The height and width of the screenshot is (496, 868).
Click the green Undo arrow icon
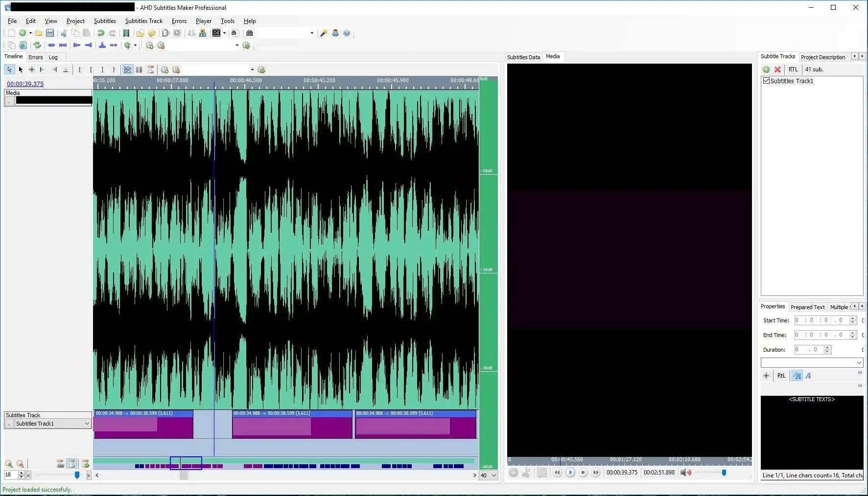point(100,33)
